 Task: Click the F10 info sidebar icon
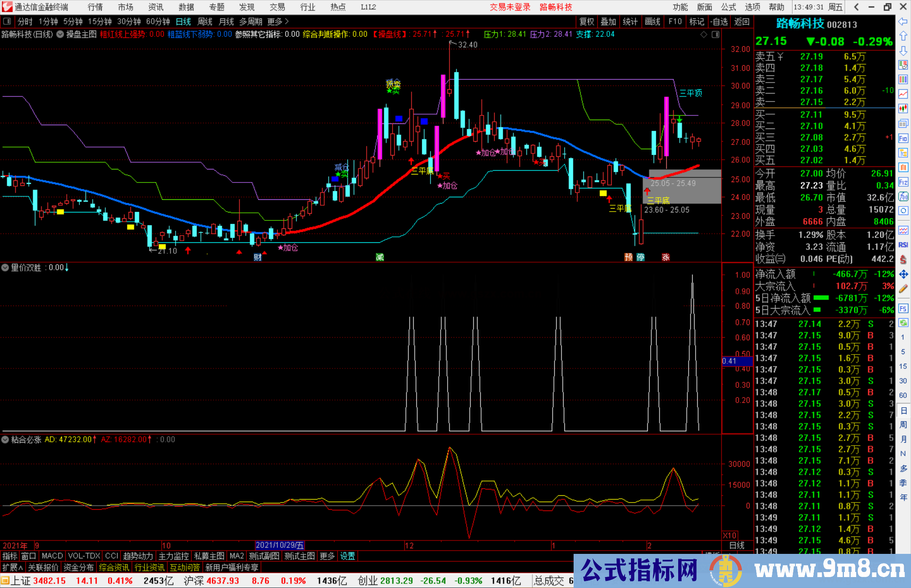click(x=903, y=139)
